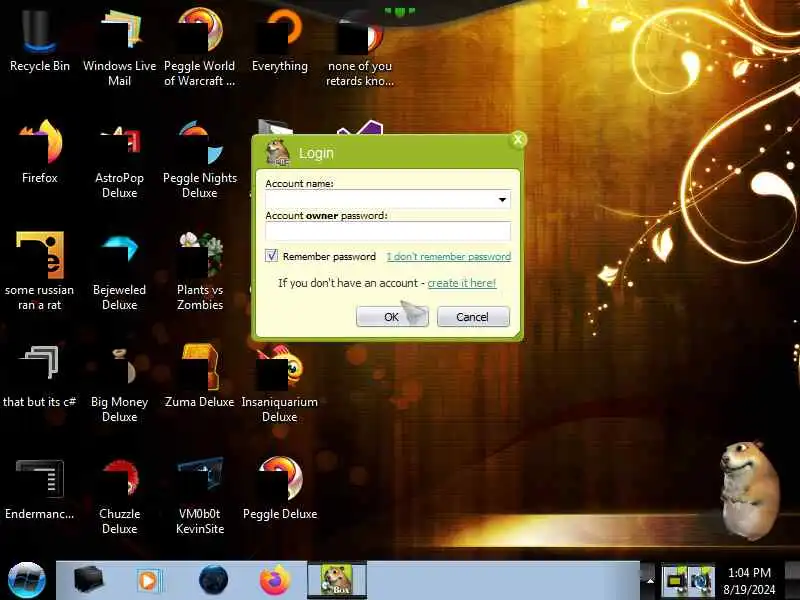Follow the 'create it here!' link
Viewport: 800px width, 600px height.
point(462,283)
